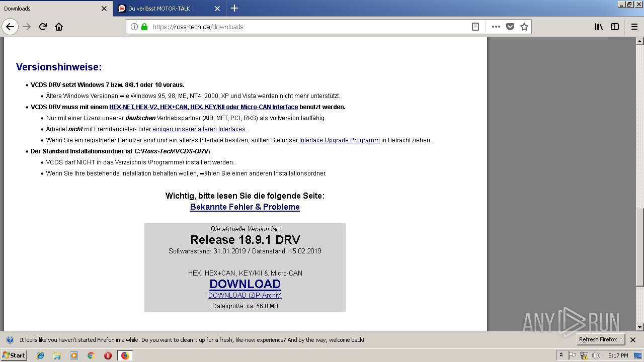Save the page to Pocket
The image size is (644, 362).
pos(510,27)
